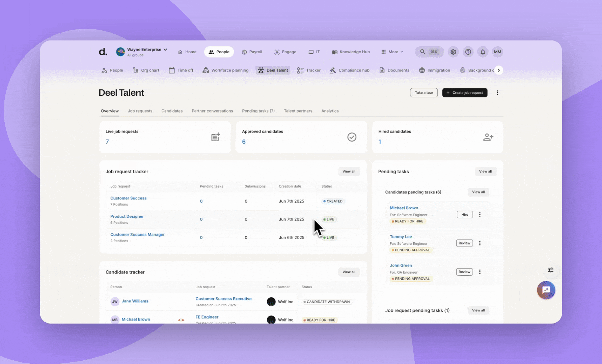Click the JW avatar for Jane Williams
This screenshot has height=364, width=602.
[115, 302]
